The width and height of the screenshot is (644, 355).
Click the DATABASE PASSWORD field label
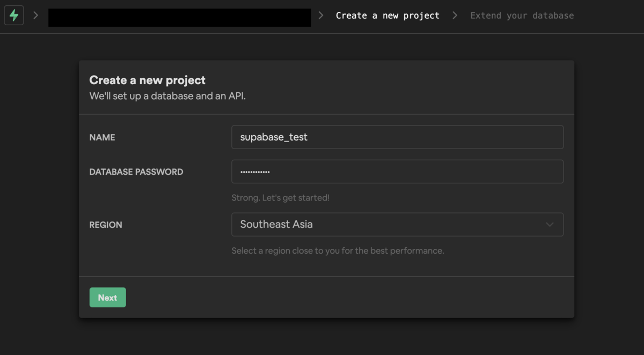136,172
